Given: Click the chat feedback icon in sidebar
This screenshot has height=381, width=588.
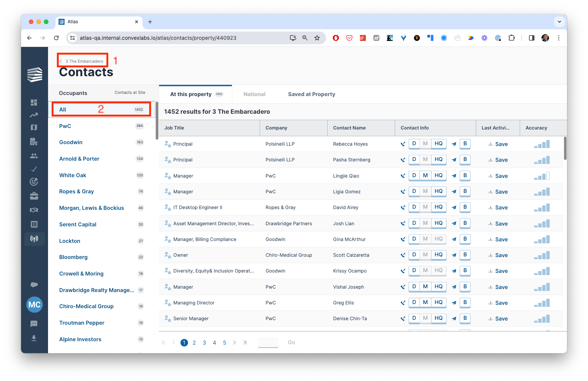Looking at the screenshot, I should (34, 324).
